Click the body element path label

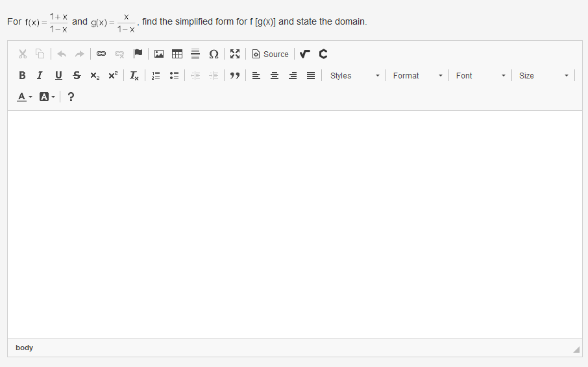pos(25,348)
